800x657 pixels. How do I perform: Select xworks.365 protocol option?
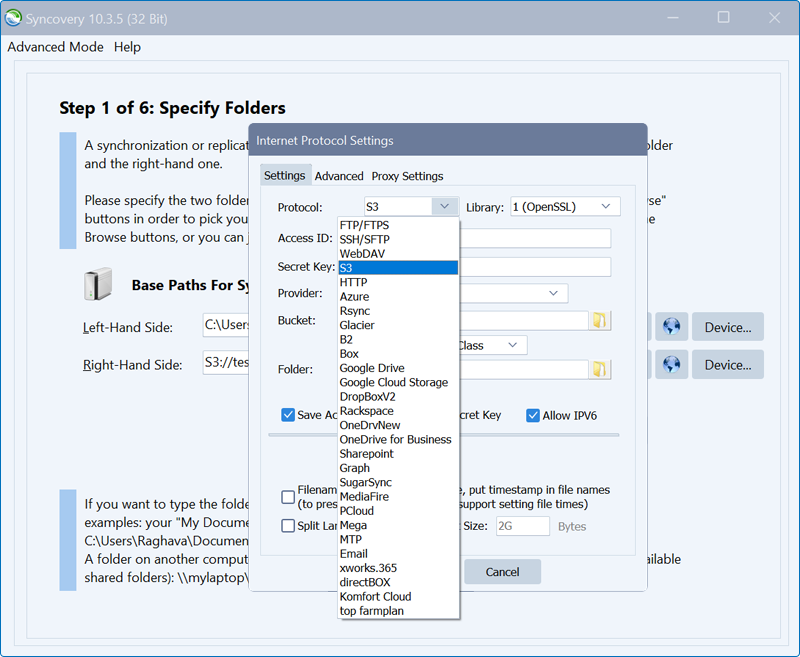pos(398,568)
